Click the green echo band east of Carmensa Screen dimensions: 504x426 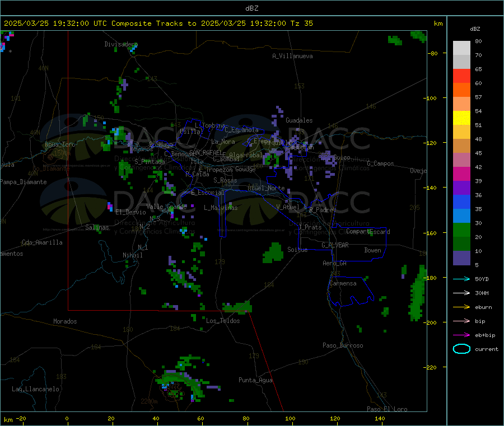click(417, 293)
